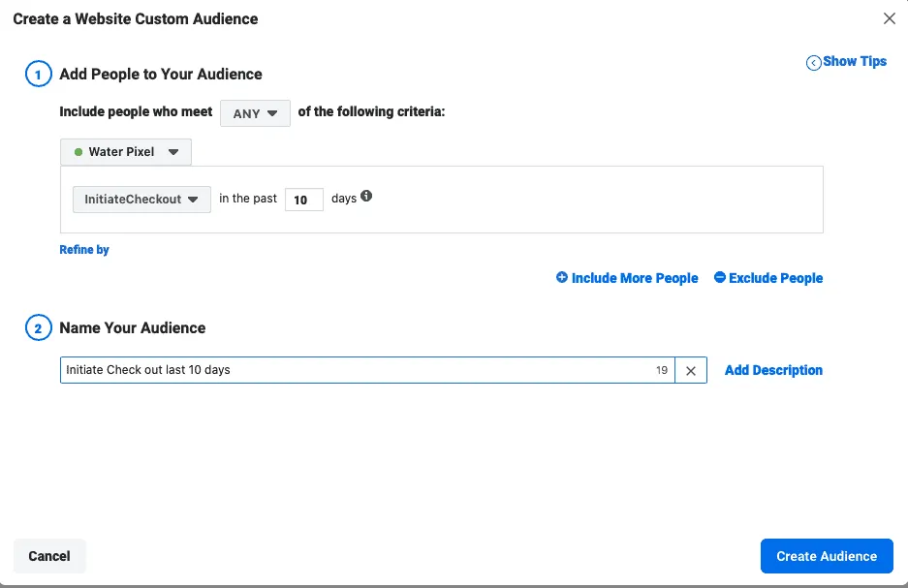
Task: Click the green status dot on Water Pixel
Action: click(78, 152)
